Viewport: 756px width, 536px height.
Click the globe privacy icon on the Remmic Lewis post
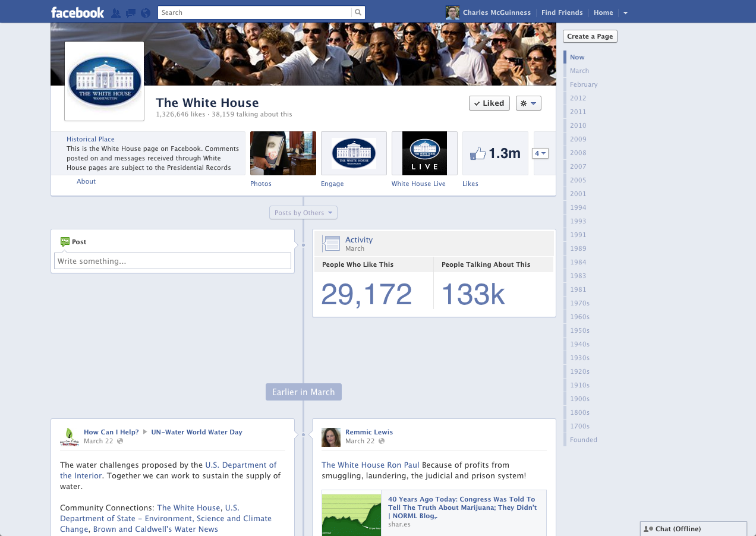click(382, 441)
